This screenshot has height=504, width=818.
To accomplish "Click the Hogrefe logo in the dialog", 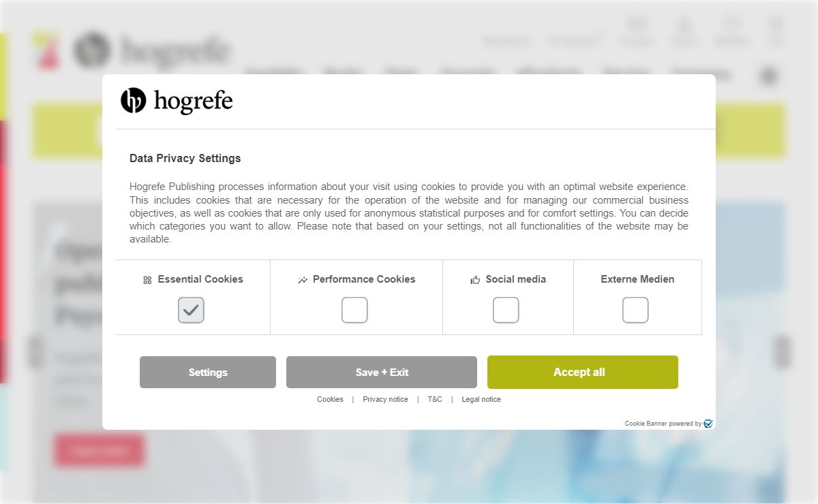I will (177, 101).
